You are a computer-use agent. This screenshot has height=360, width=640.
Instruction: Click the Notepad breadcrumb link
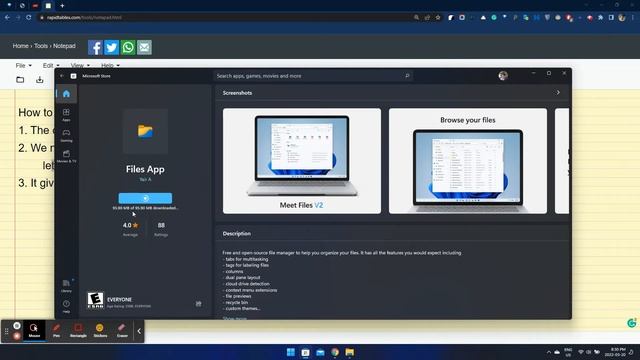[x=64, y=46]
